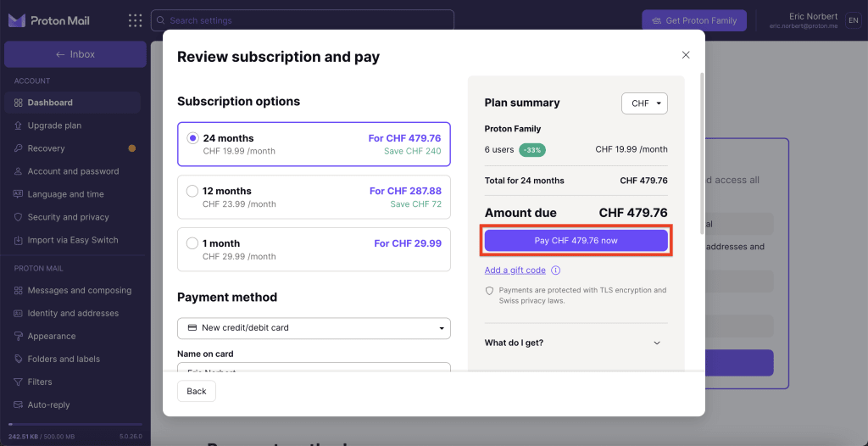Open the Proton apps grid switcher
868x446 pixels.
(x=135, y=20)
